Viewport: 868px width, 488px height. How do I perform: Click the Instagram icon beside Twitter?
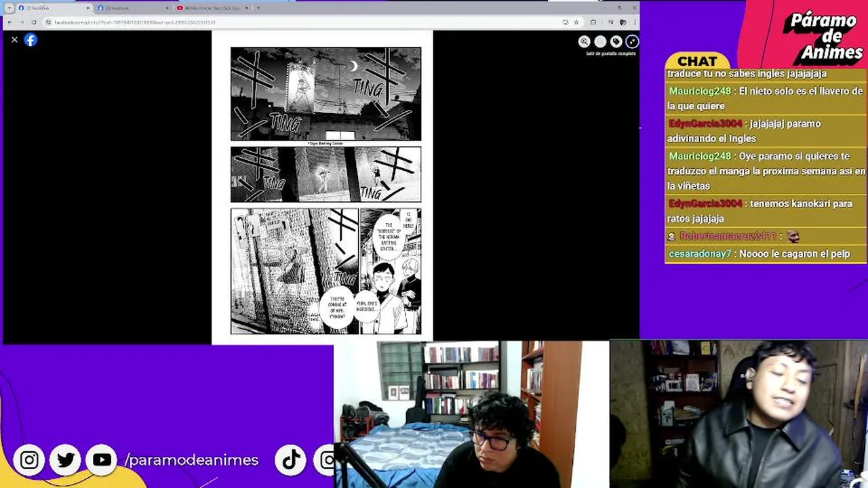29,460
